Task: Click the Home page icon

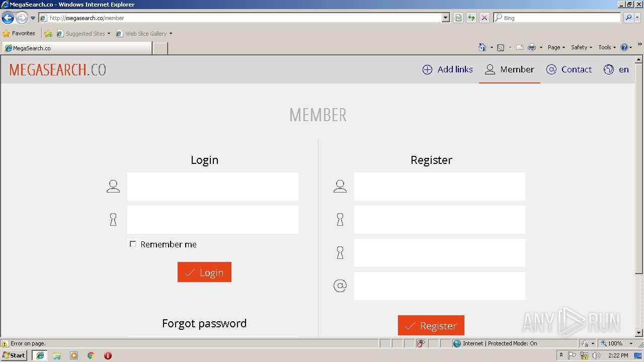Action: pos(482,47)
